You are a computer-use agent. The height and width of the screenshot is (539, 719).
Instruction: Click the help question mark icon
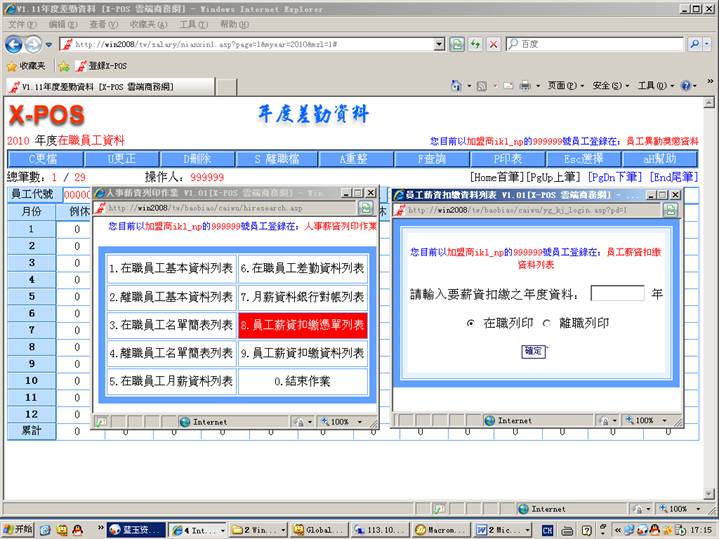click(687, 86)
